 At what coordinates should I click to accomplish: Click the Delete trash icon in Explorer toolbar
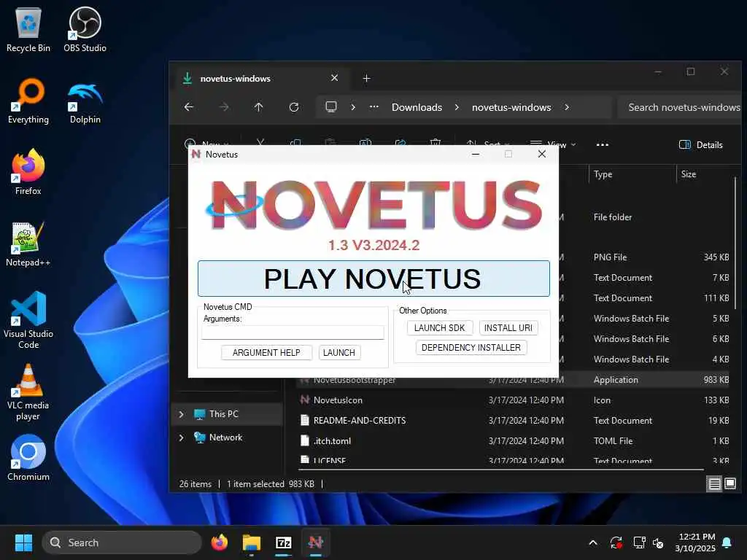pyautogui.click(x=435, y=142)
